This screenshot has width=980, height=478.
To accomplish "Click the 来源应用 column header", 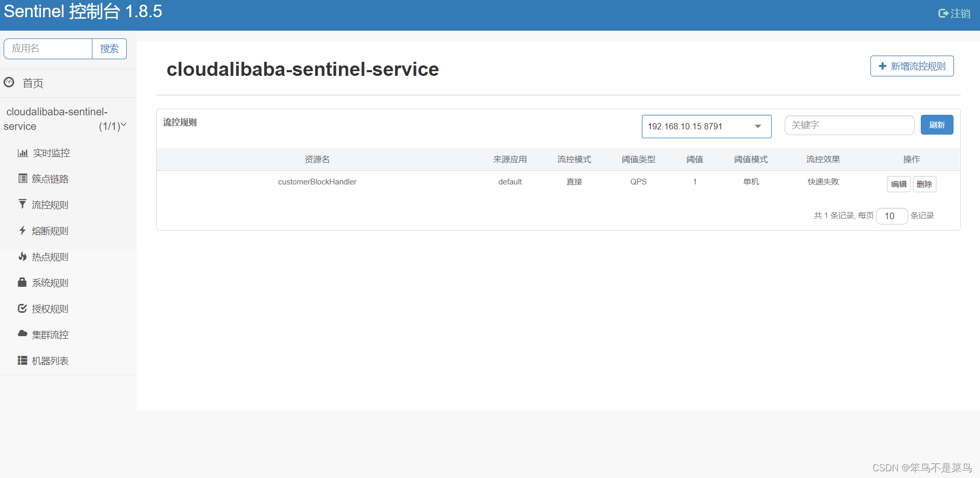I will coord(510,159).
